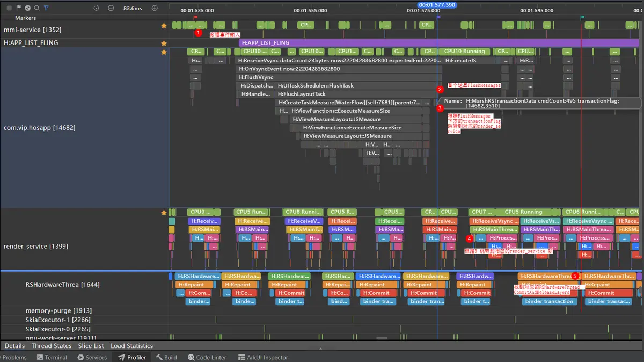Screen dimensions: 644x362
Task: Select the CPU9 block in render_service
Action: tap(201, 212)
